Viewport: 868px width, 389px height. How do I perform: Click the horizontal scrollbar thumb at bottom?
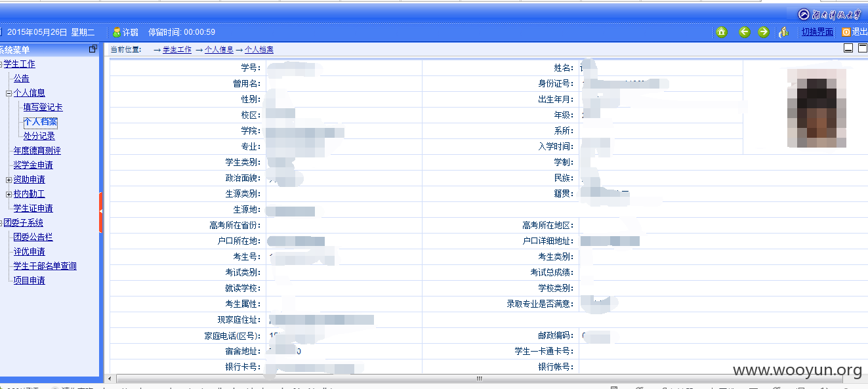click(479, 379)
